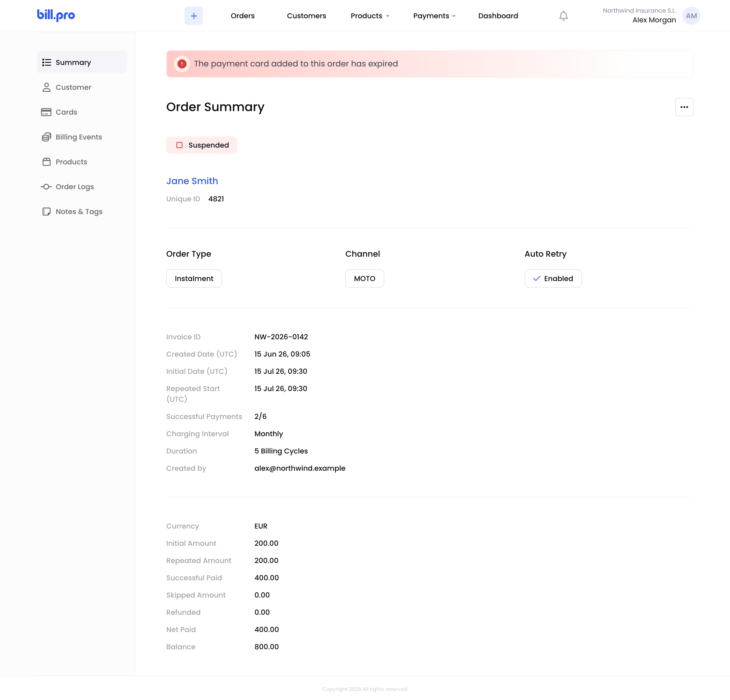Click the expired payment card banner message

(296, 64)
